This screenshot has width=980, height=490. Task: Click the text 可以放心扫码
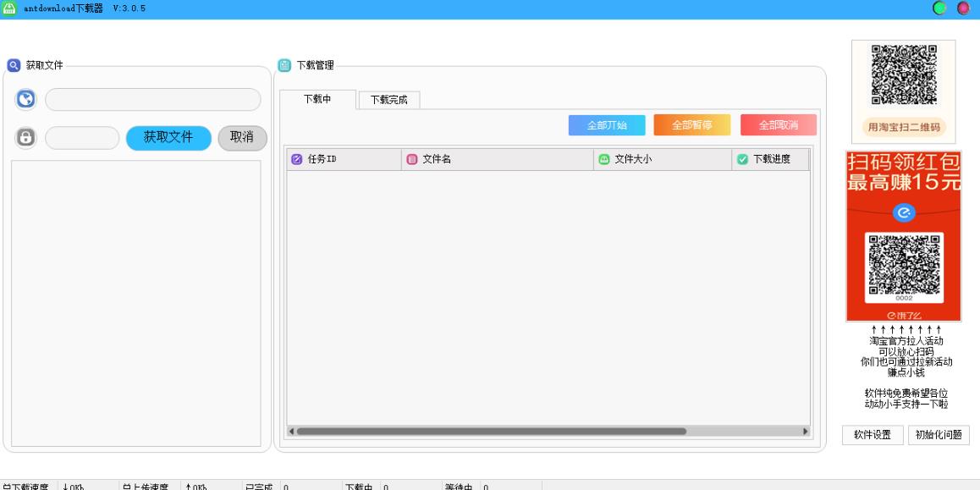[x=906, y=352]
